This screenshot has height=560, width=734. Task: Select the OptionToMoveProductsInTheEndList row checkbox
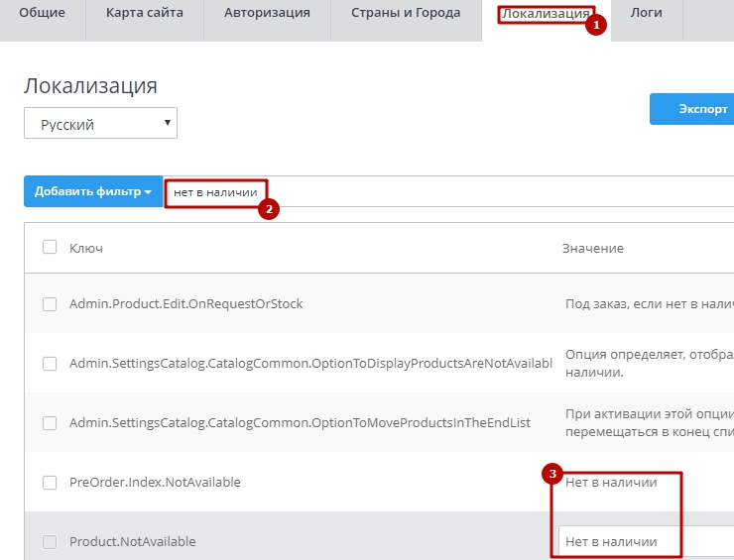[x=50, y=423]
